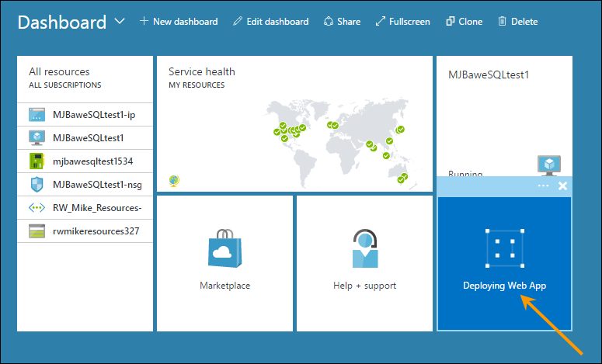Click the Delete label
The height and width of the screenshot is (364, 602).
point(524,22)
